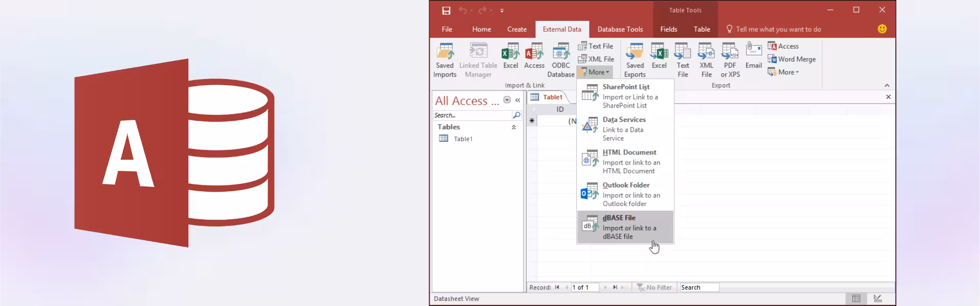Image resolution: width=980 pixels, height=306 pixels.
Task: Collapse the ribbon with the chevron
Action: coord(887,86)
